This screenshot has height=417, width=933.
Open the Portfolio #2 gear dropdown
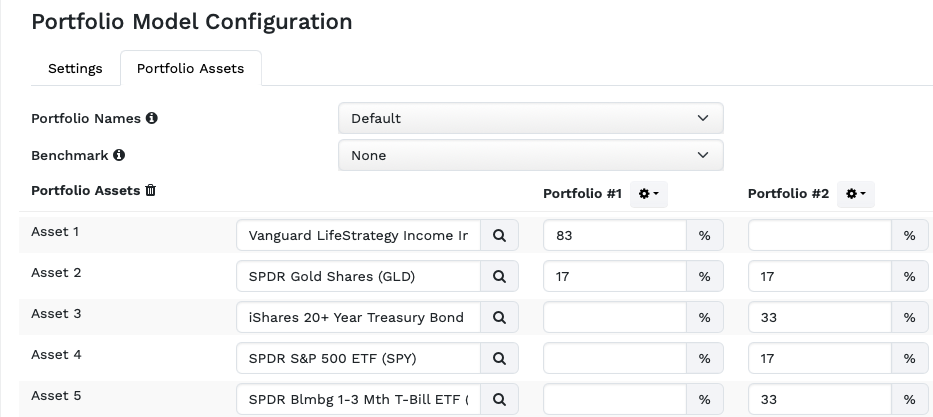pyautogui.click(x=855, y=194)
